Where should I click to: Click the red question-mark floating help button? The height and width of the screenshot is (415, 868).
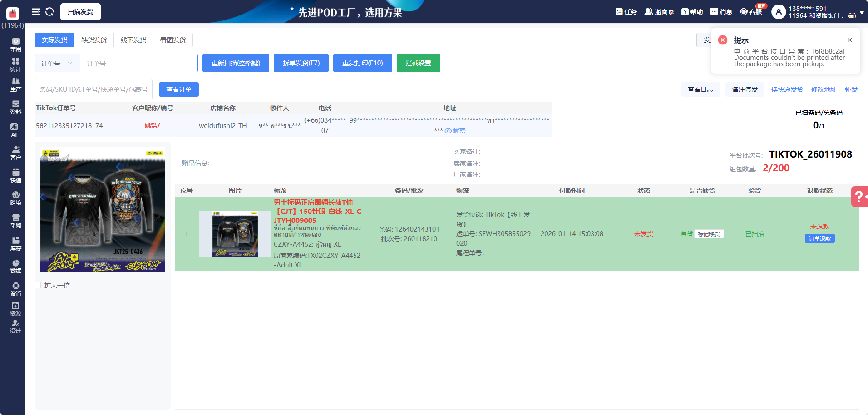click(859, 197)
